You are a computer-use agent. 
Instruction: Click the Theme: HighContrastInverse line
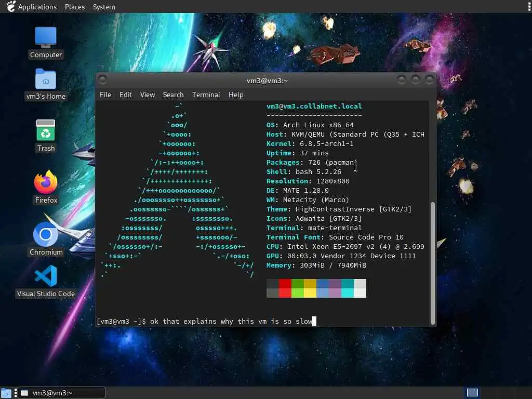pyautogui.click(x=339, y=209)
